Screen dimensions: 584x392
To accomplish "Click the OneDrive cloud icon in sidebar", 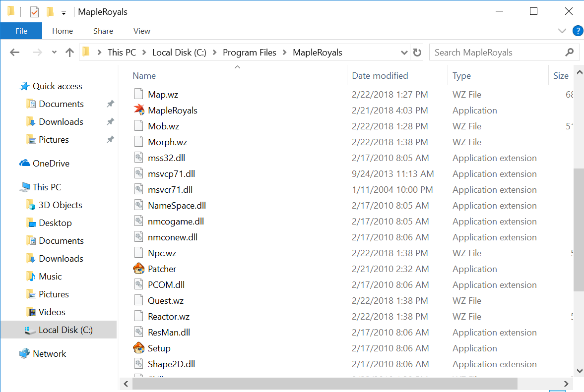I will (x=25, y=163).
